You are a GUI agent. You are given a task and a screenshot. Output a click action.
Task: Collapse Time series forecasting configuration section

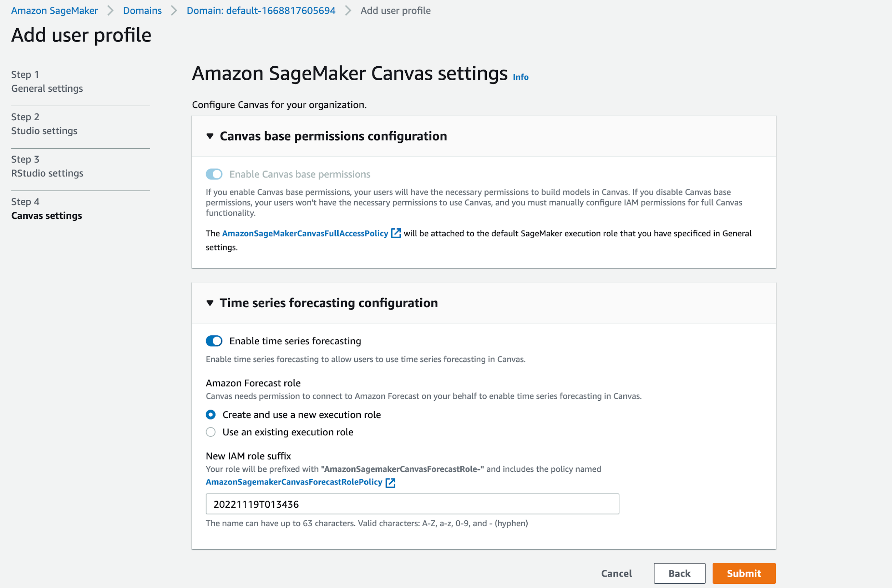210,303
